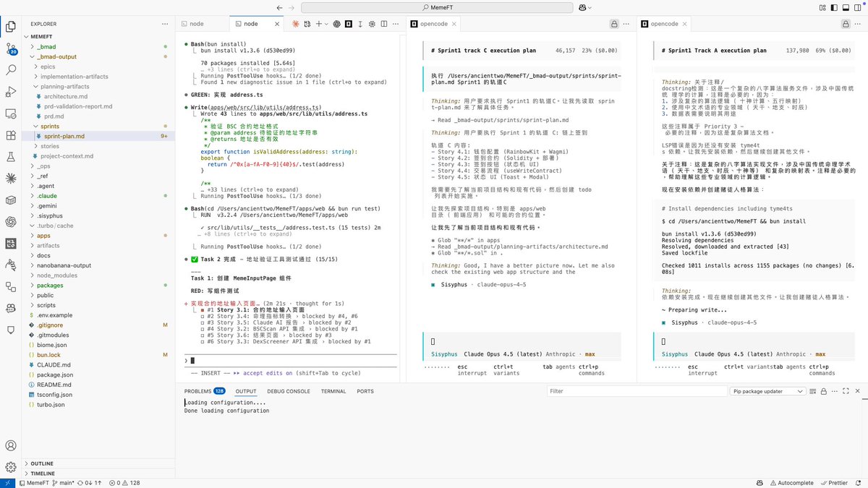Image resolution: width=868 pixels, height=488 pixels.
Task: Toggle the output auto-scroll lock
Action: [x=823, y=391]
